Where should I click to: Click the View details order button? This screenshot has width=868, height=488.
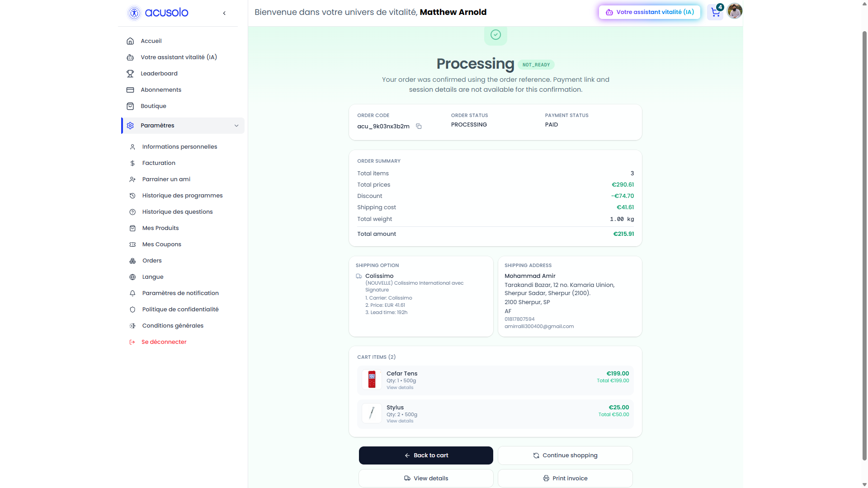coord(426,479)
